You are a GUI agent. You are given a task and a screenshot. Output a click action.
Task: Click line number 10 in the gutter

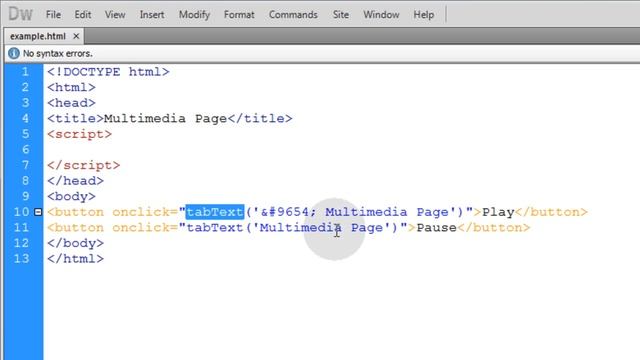point(21,212)
